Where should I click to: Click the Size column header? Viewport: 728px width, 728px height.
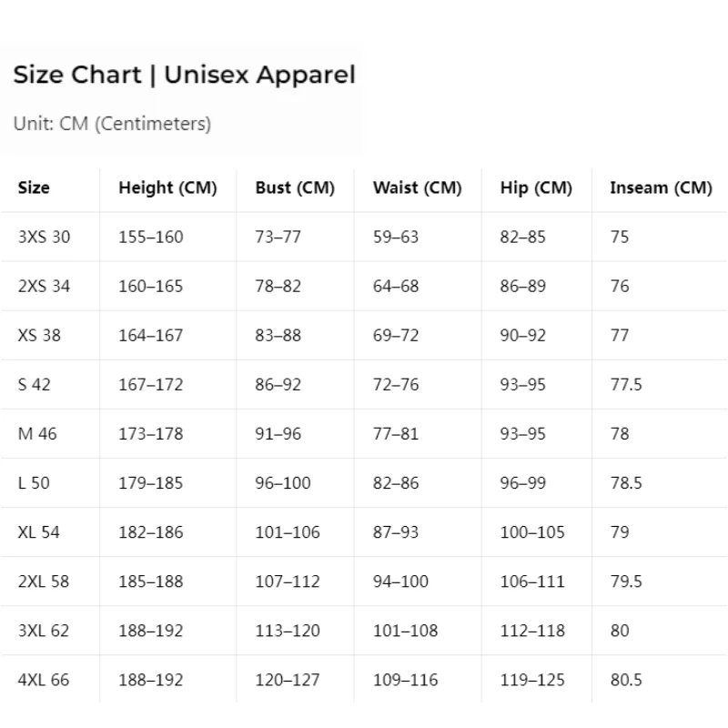34,187
